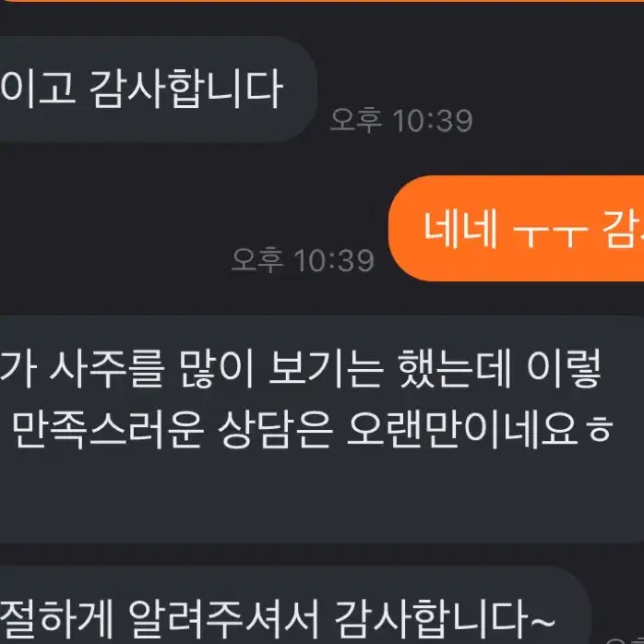Tap the 오후 10:39 timestamp beside gray bubble
This screenshot has width=644, height=644.
click(x=401, y=120)
